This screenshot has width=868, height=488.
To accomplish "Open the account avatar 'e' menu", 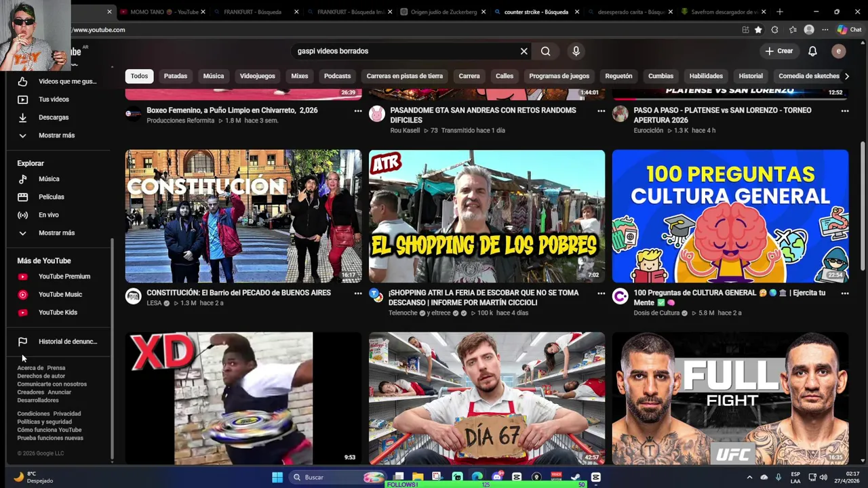I will pos(839,51).
